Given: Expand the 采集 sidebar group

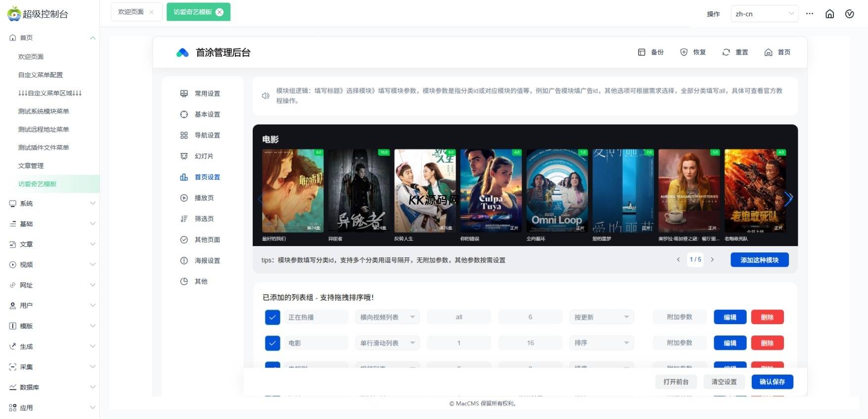Looking at the screenshot, I should coord(92,367).
